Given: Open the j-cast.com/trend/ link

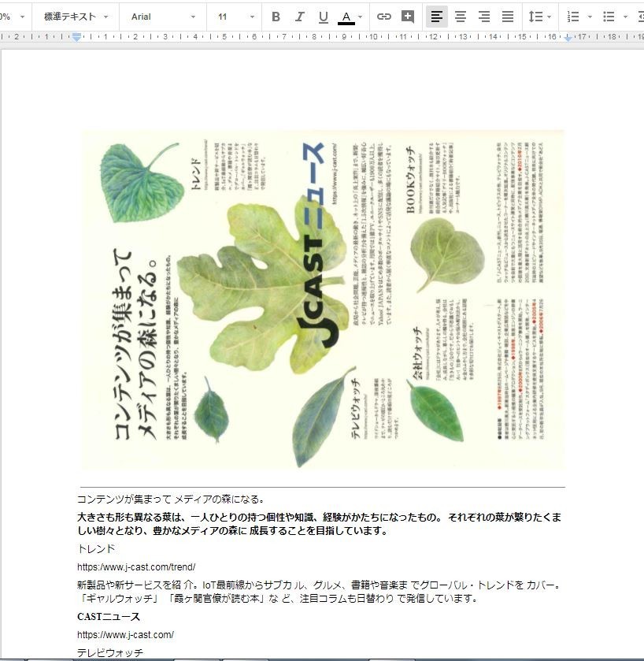Looking at the screenshot, I should click(x=136, y=567).
